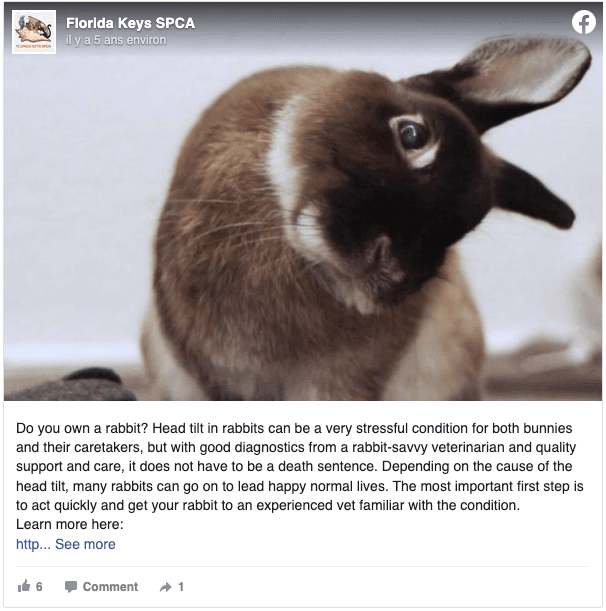View the share count of 1

point(181,586)
